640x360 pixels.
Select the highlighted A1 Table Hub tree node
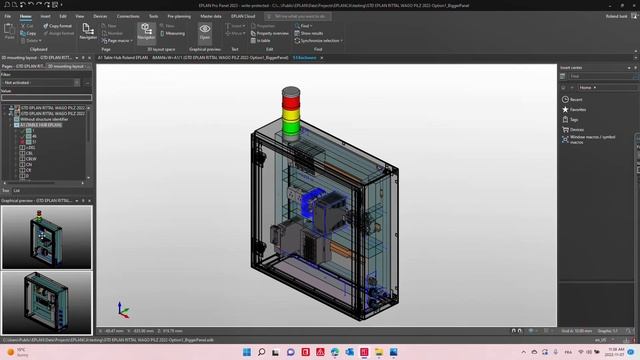point(41,125)
